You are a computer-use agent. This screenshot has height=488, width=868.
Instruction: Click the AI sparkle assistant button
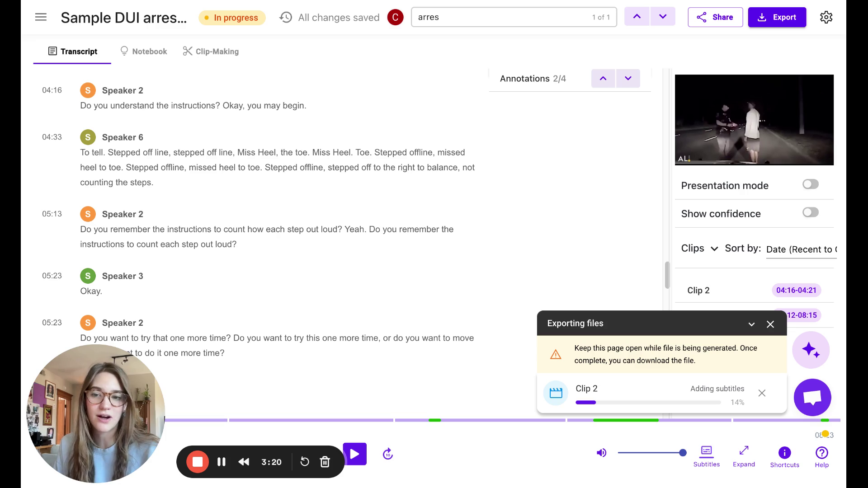click(811, 350)
